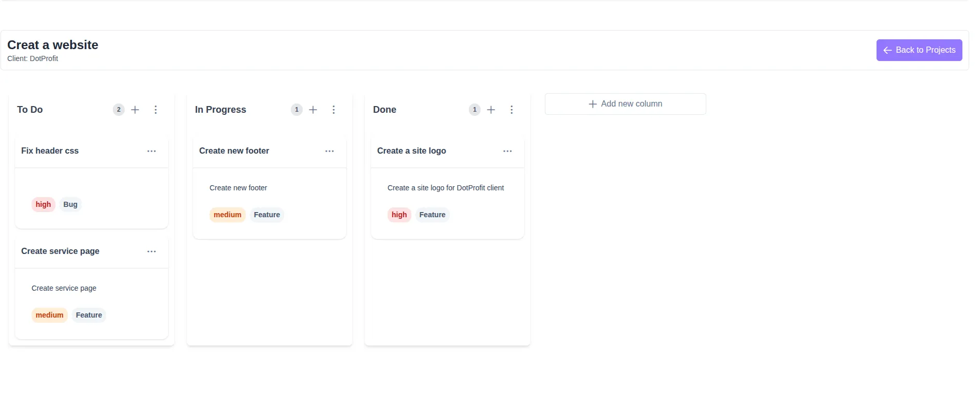The image size is (980, 420).
Task: Click the To Do task count badge
Action: (118, 110)
